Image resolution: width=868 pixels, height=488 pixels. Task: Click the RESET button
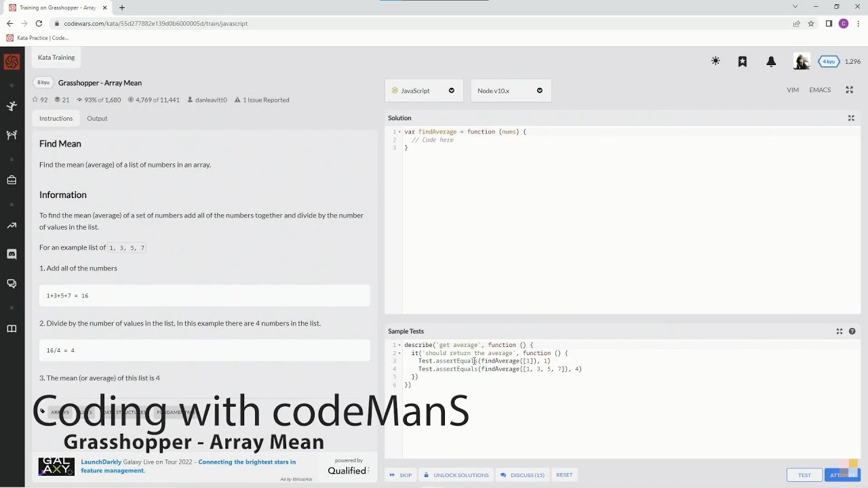(564, 475)
